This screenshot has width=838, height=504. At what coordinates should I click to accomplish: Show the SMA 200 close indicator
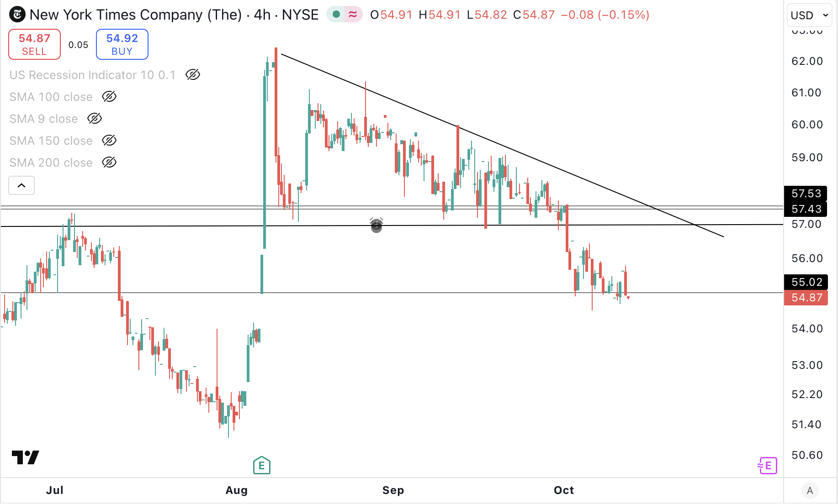[109, 163]
